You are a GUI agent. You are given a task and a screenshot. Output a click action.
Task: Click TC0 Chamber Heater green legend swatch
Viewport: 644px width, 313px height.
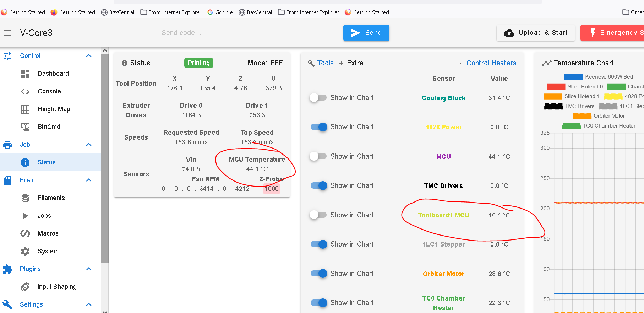(572, 126)
